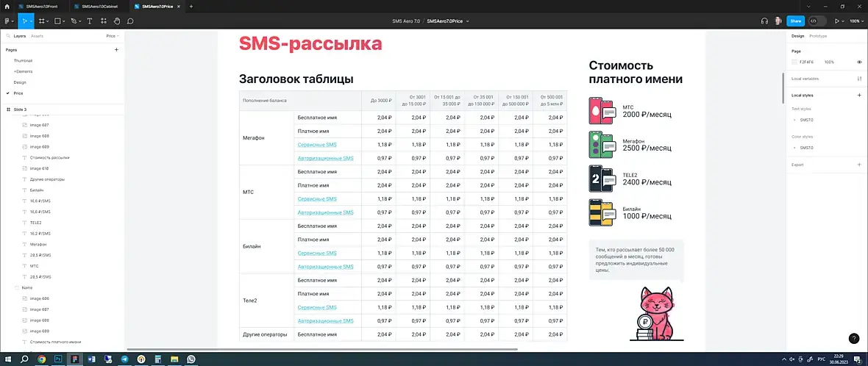Select the Стоимость рассылки layer
The image size is (868, 366).
point(49,157)
